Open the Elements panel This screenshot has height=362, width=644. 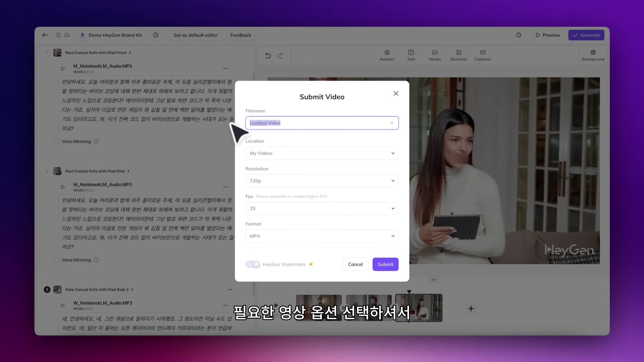point(459,55)
